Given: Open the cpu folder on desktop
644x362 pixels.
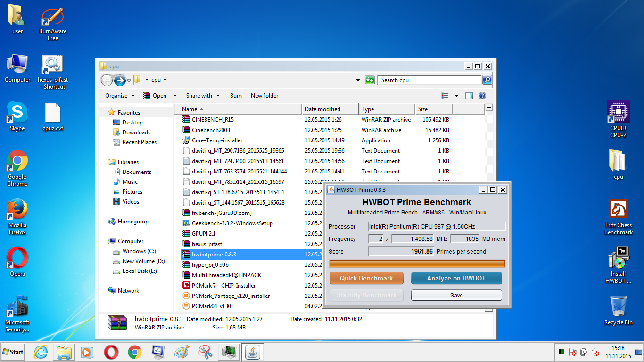Looking at the screenshot, I should point(618,164).
